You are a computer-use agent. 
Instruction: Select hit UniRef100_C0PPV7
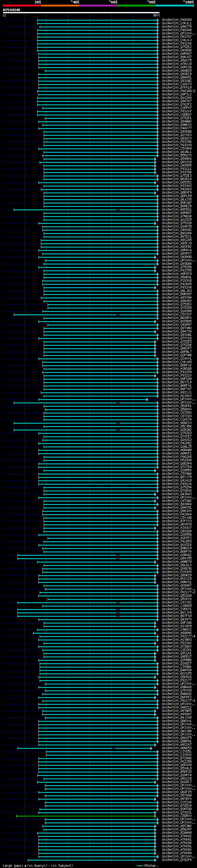[177, 108]
